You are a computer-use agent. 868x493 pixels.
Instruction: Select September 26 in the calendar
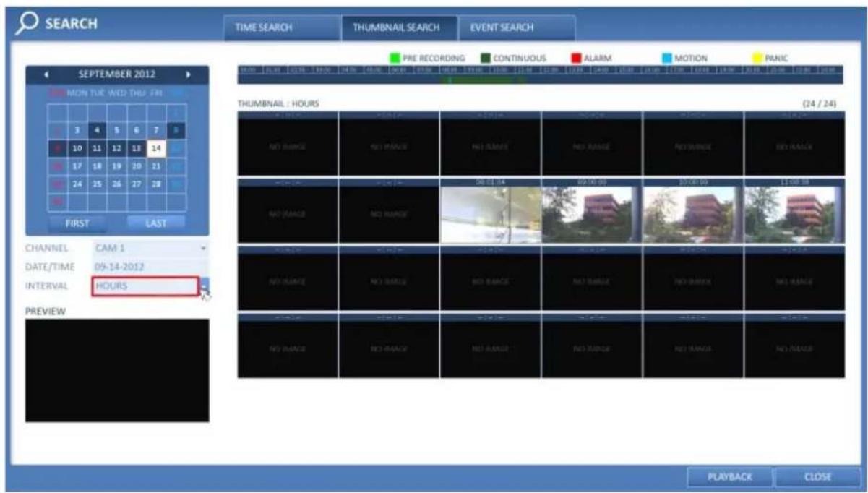tap(116, 183)
